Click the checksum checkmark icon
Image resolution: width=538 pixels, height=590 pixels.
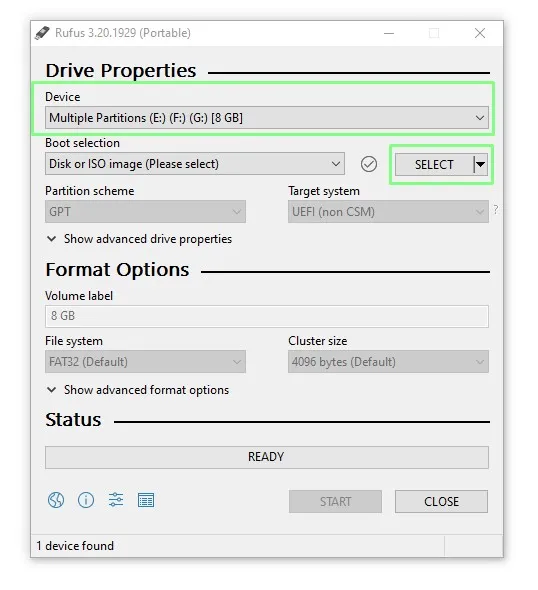369,164
